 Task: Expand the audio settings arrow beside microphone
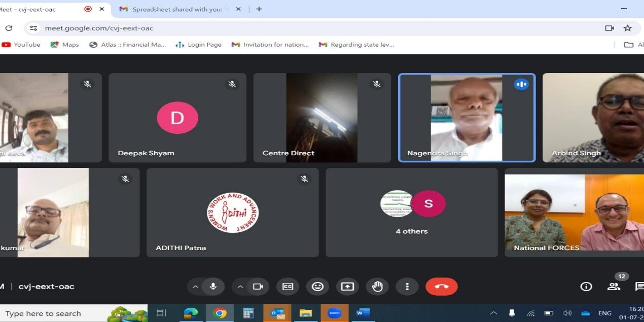pos(195,287)
